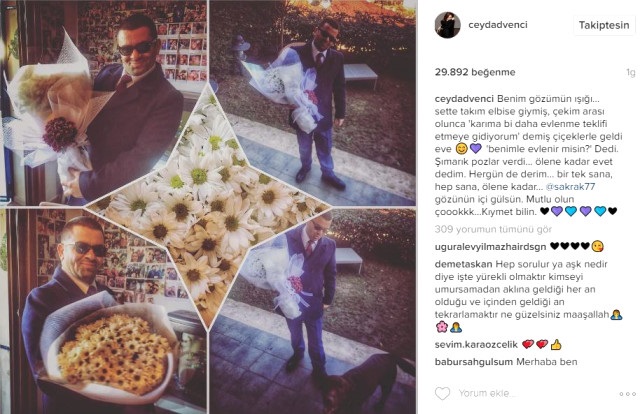Open the three-dot more options menu
Viewport: 640px width, 414px height.
point(627,394)
